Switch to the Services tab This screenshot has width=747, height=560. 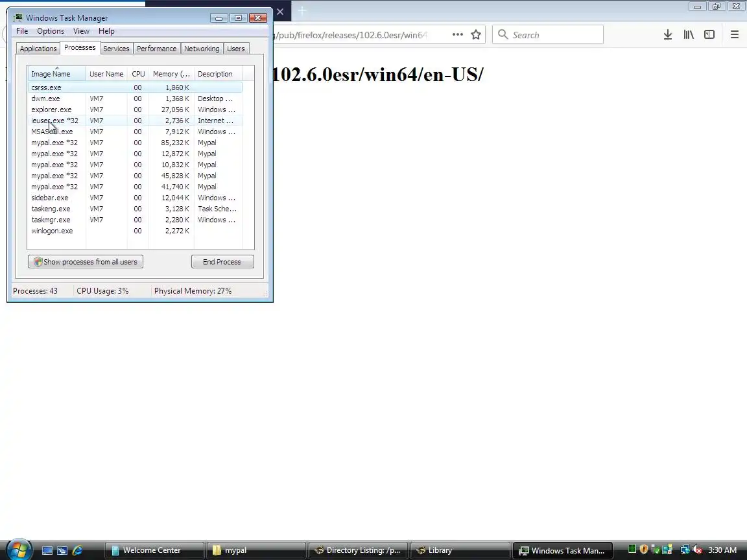[116, 49]
